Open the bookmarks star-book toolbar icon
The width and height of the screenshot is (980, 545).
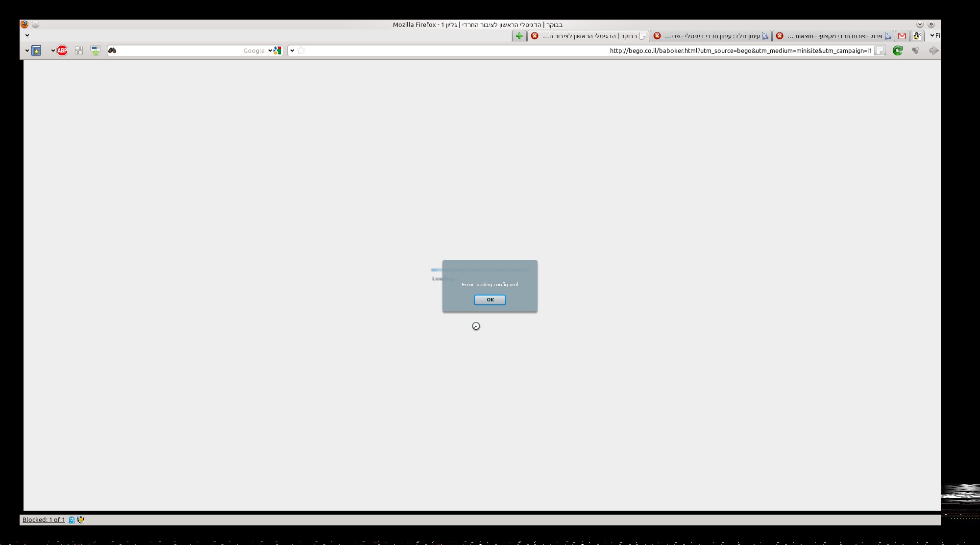[36, 50]
